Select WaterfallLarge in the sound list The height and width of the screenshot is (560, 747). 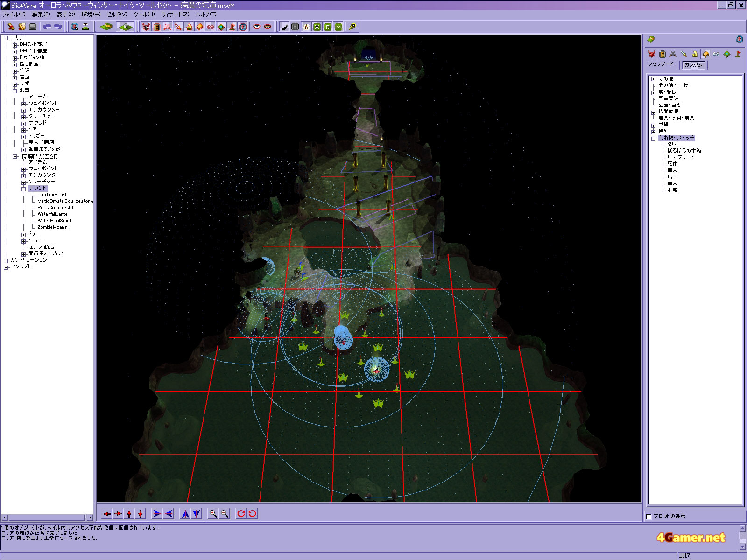tap(52, 214)
